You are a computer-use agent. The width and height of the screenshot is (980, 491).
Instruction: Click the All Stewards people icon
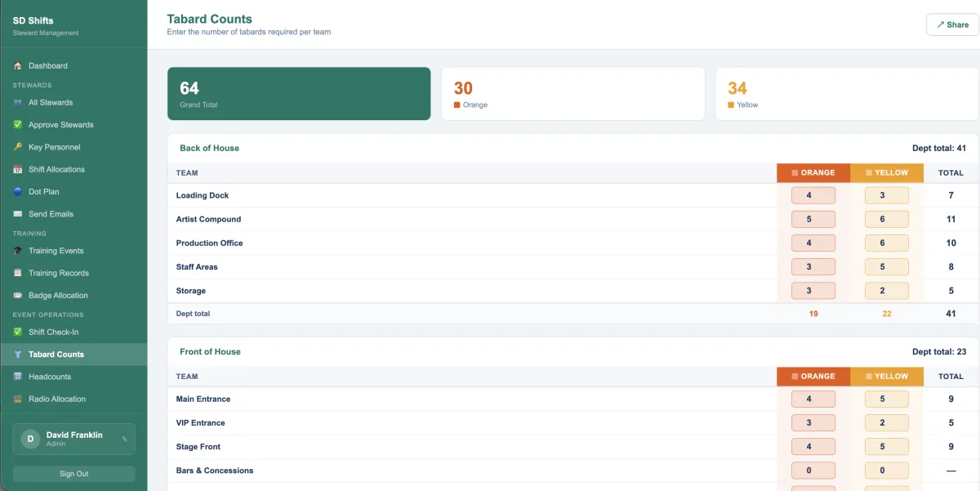18,102
